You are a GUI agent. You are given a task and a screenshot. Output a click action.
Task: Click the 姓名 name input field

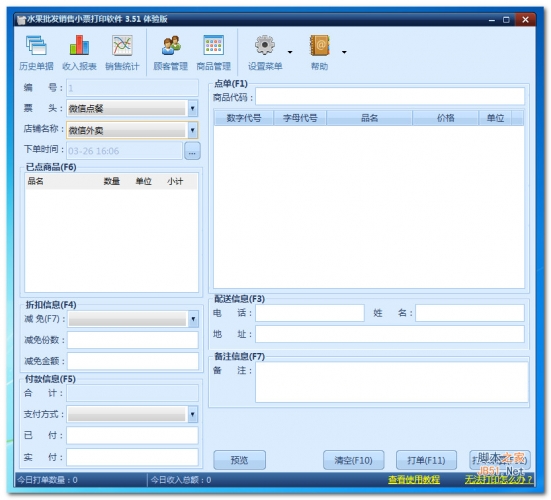[x=470, y=313]
